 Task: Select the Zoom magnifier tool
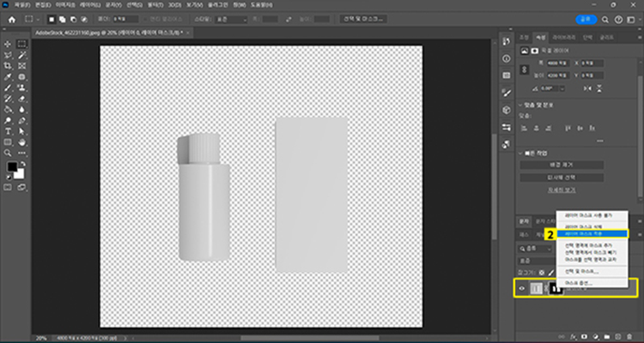8,153
